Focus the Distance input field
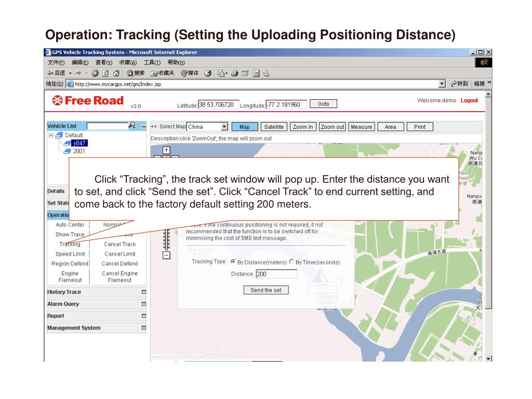Screen dimensions: 532x399 tap(276, 274)
